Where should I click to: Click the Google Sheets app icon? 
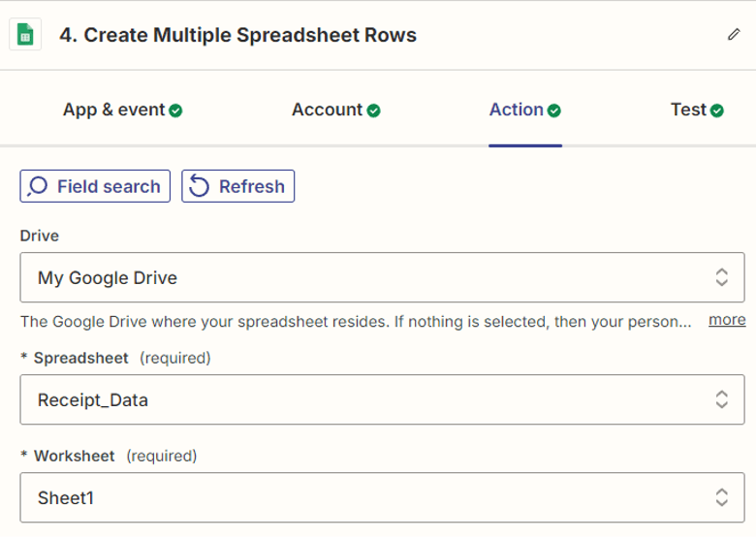click(x=25, y=35)
